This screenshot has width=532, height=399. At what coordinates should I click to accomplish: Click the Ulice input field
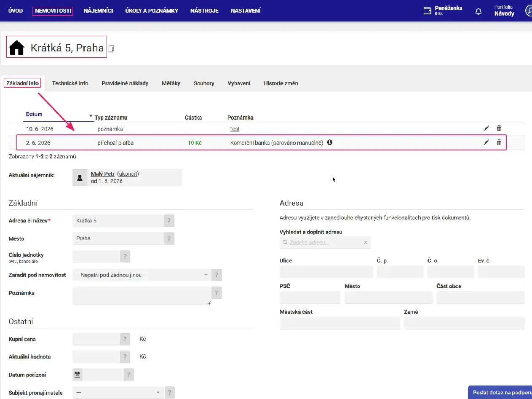326,272
